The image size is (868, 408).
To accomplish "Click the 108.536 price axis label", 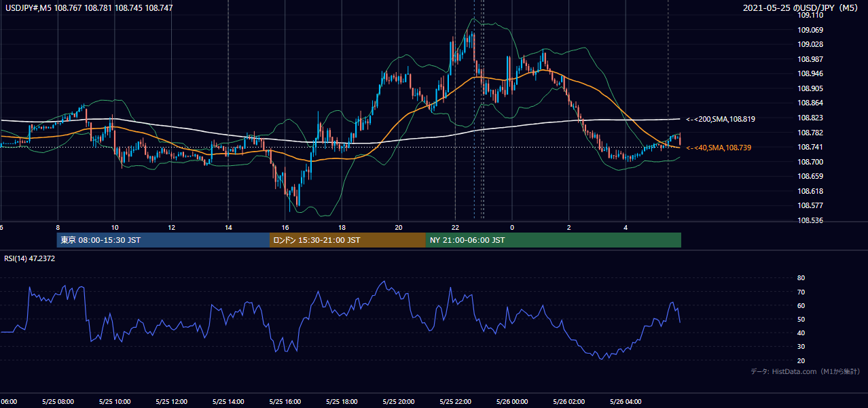I will point(811,221).
